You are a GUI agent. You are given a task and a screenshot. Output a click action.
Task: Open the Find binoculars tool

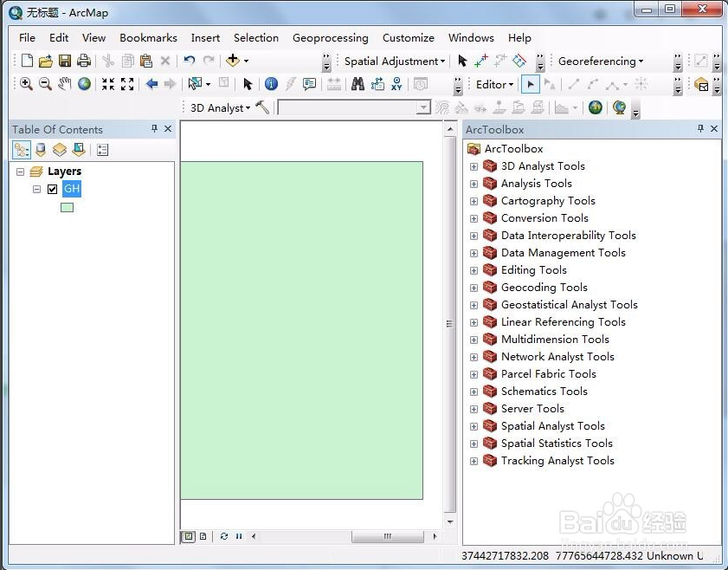tap(358, 84)
